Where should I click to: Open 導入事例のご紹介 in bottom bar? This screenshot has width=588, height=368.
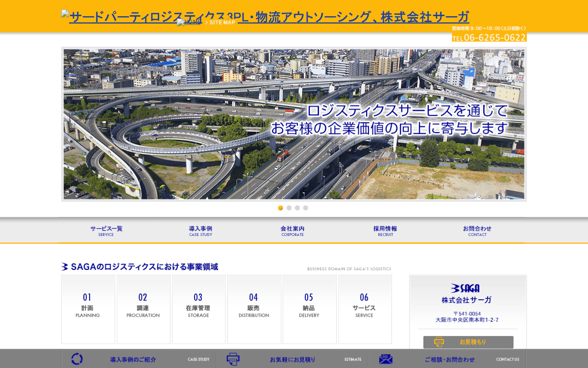pos(140,359)
